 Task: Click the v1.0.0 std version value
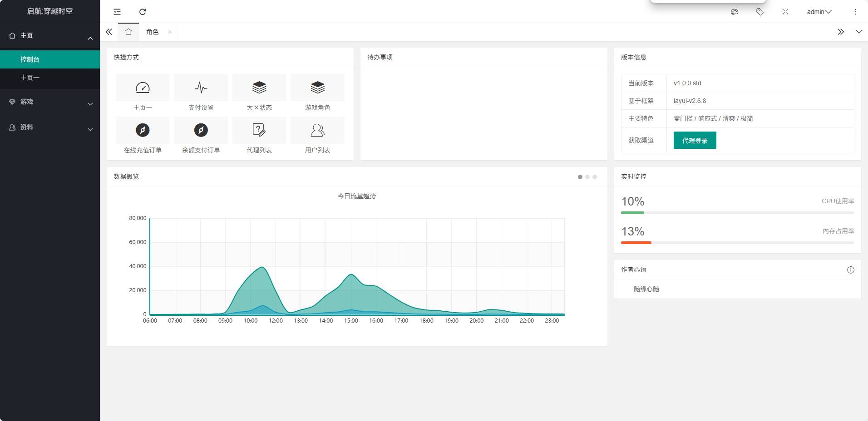pyautogui.click(x=687, y=83)
